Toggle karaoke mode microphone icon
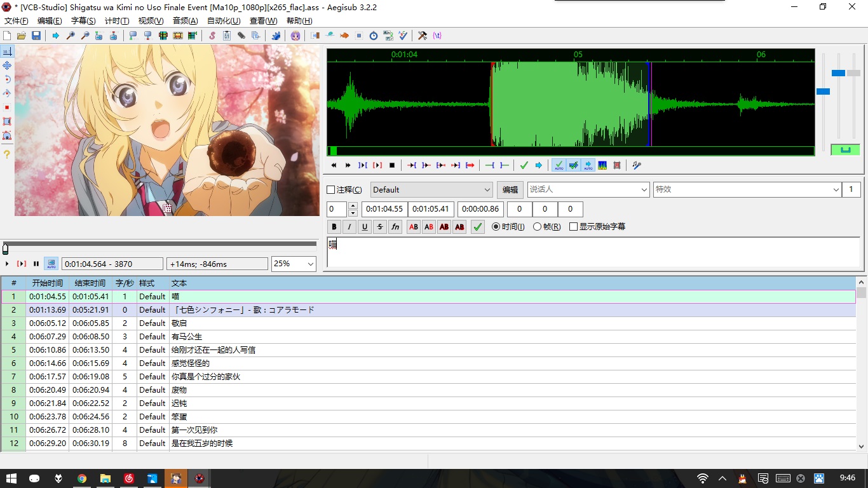This screenshot has height=488, width=868. (636, 165)
